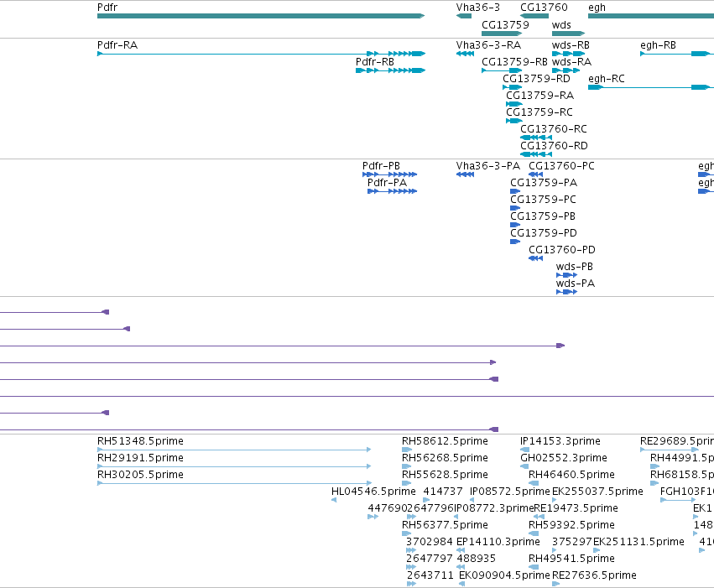This screenshot has width=714, height=588.
Task: Open the wds-PA protein label
Action: pos(575,284)
